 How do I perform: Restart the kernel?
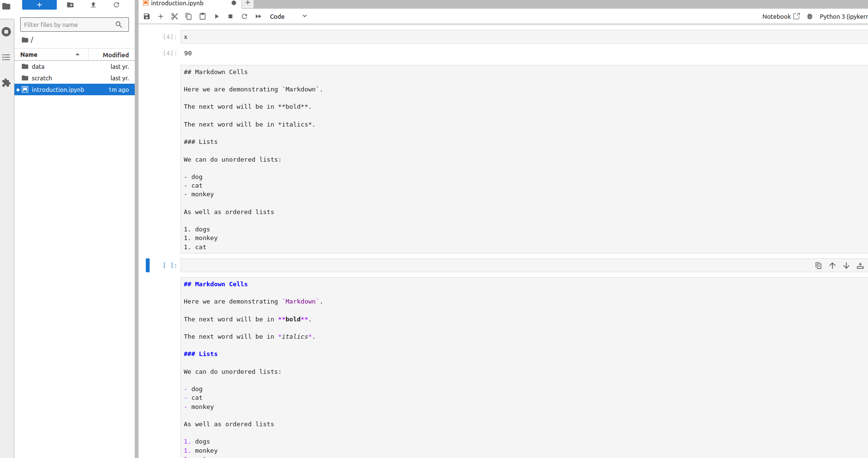(x=244, y=16)
